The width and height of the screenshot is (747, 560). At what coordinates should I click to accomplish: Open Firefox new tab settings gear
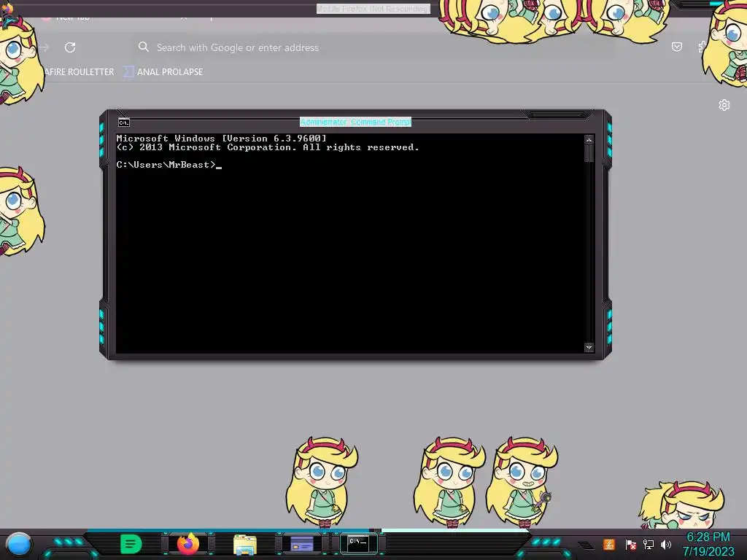[724, 105]
